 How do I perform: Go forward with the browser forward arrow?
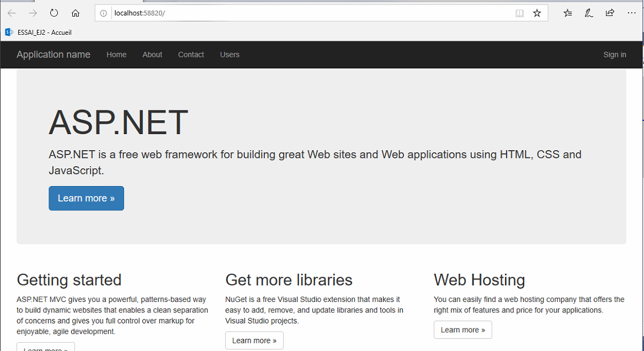tap(33, 13)
